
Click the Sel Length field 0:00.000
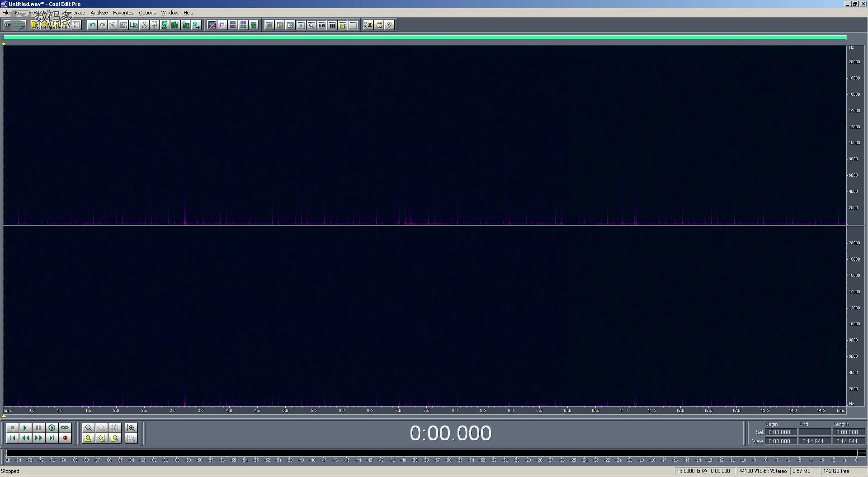pos(849,432)
